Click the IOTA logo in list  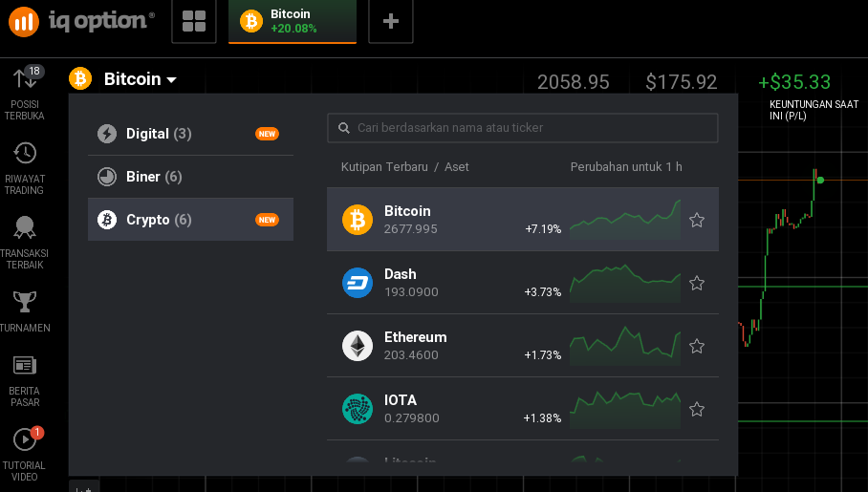pos(358,409)
